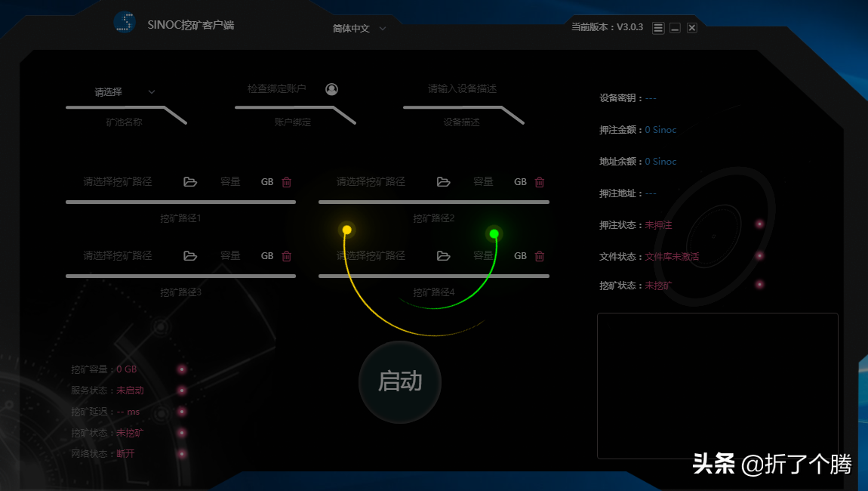Screen dimensions: 868x491
Task: Click the 服务状态 indicator dot
Action: tap(182, 390)
